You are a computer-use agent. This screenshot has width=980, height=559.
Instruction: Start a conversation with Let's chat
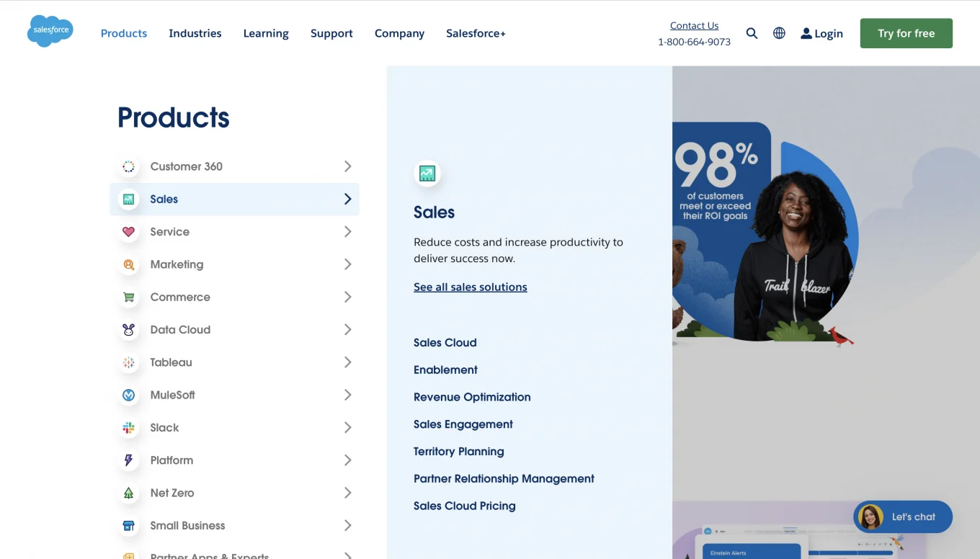[903, 516]
